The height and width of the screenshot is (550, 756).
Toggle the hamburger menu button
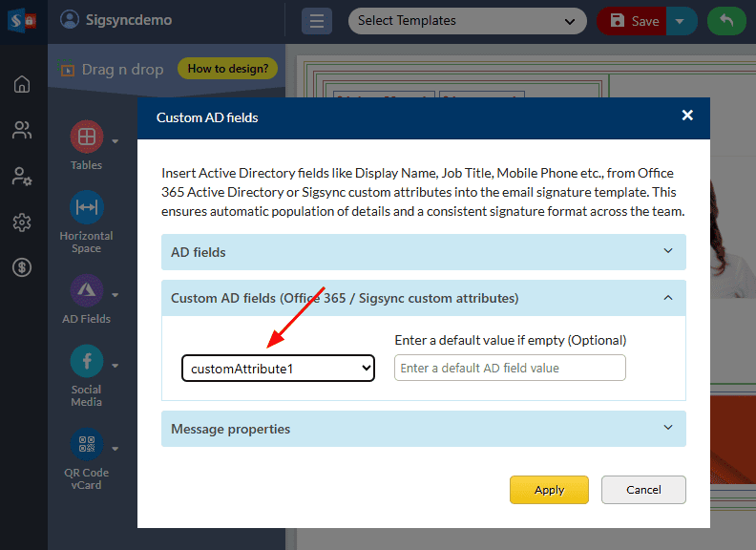317,21
